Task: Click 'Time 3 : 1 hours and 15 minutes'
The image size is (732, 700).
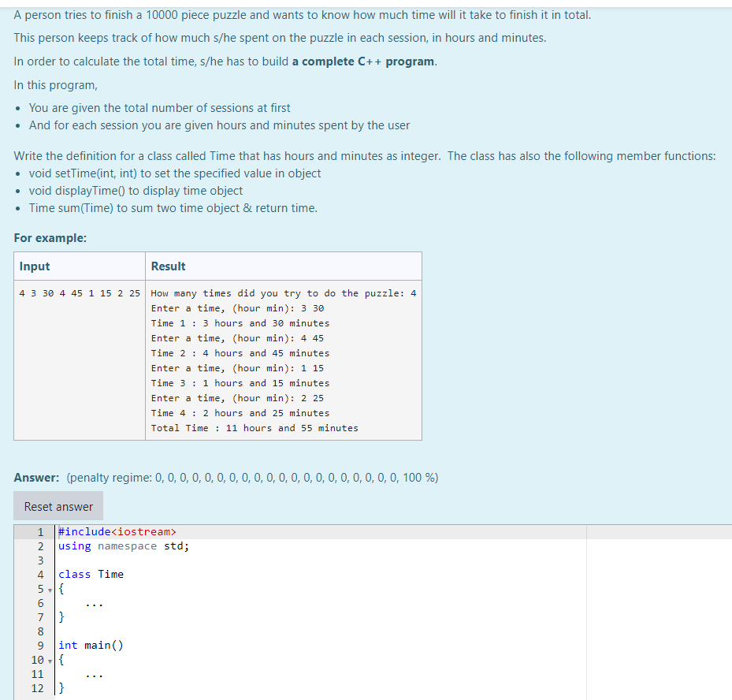Action: pyautogui.click(x=240, y=383)
